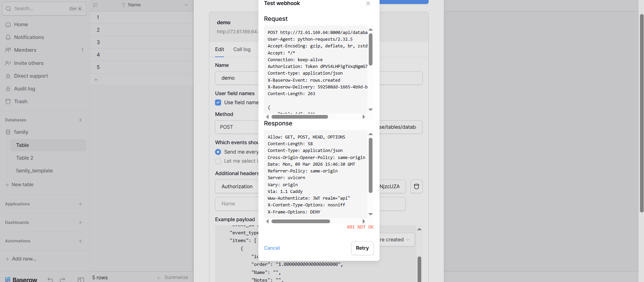Click the trash icon beside Authorization header
Viewport: 644px width, 282px height.
point(416,187)
